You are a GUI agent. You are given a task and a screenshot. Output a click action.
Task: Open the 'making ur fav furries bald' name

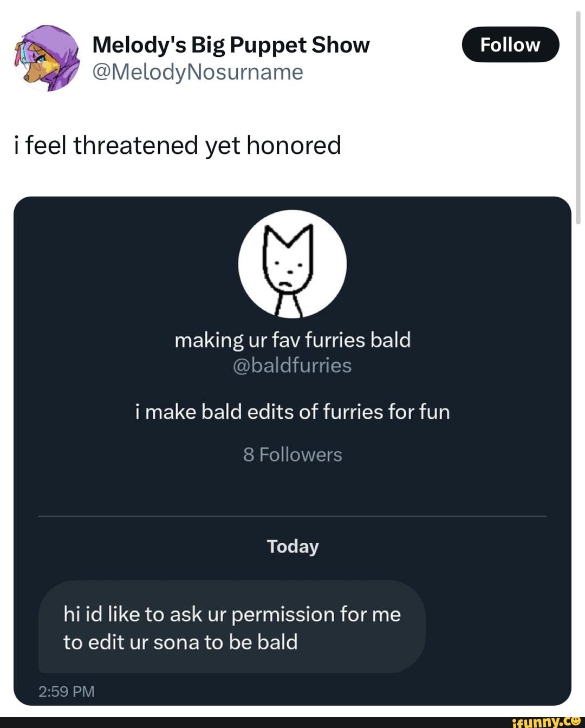pyautogui.click(x=292, y=340)
